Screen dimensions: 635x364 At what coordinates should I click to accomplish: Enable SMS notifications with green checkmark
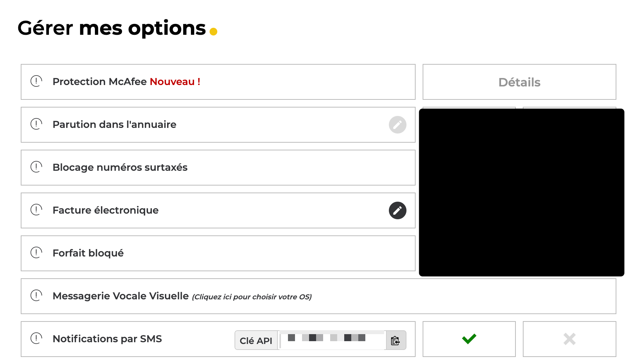pos(469,339)
